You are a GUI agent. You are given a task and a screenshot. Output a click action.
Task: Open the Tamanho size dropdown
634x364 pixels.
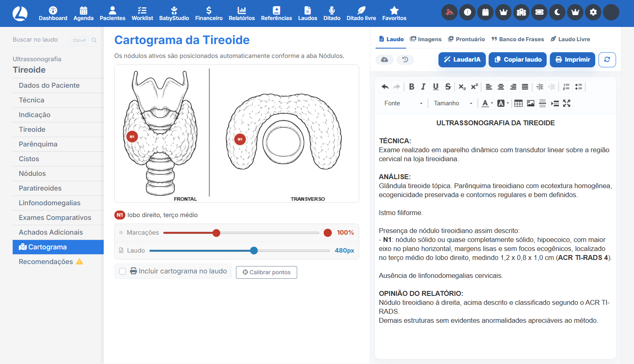coord(453,103)
